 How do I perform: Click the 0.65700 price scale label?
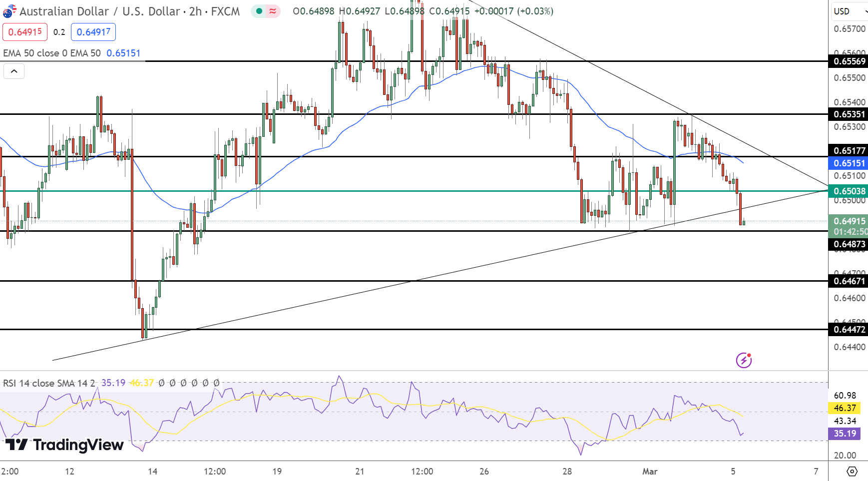tap(850, 29)
